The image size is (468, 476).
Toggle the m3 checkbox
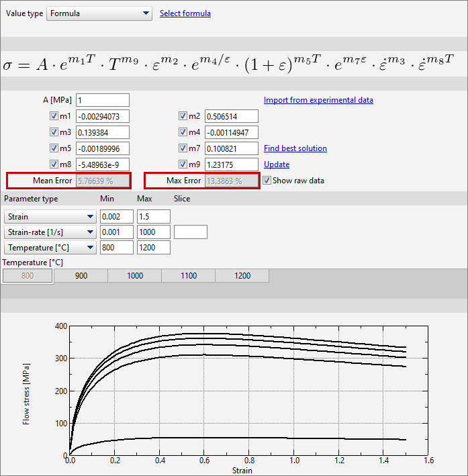tap(54, 132)
